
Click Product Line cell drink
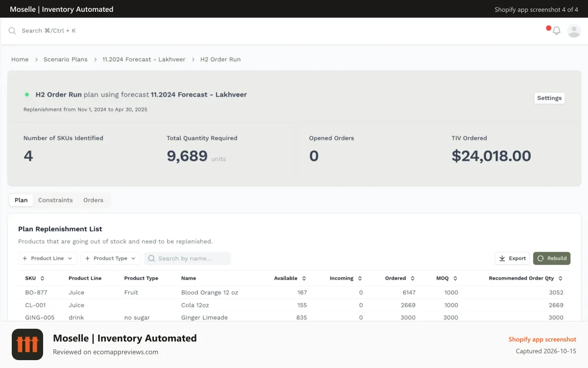coord(76,317)
